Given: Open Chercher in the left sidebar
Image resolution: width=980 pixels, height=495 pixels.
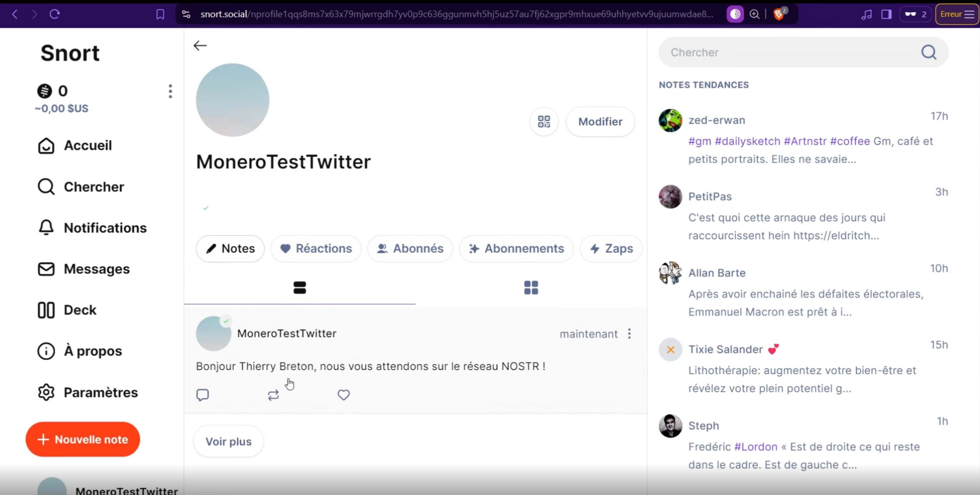Looking at the screenshot, I should coord(81,187).
